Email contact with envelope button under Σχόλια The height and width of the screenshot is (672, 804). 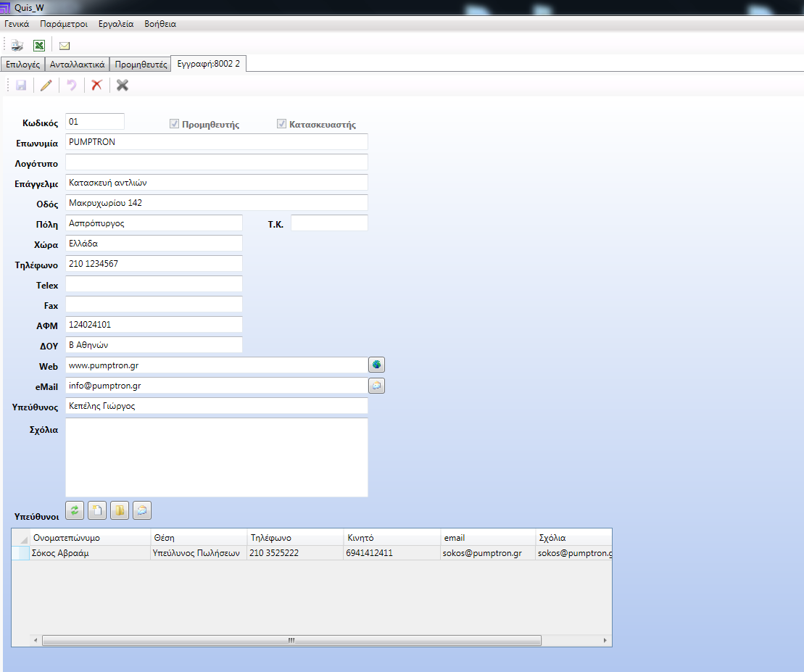click(x=142, y=510)
